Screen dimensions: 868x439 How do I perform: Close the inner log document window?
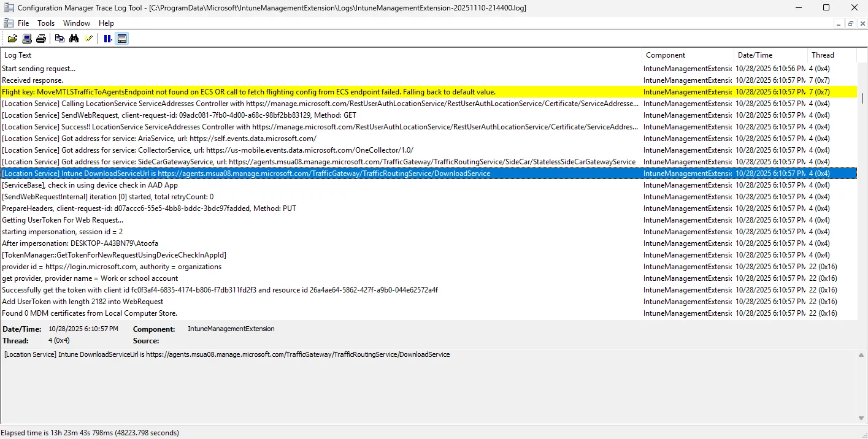pos(862,23)
